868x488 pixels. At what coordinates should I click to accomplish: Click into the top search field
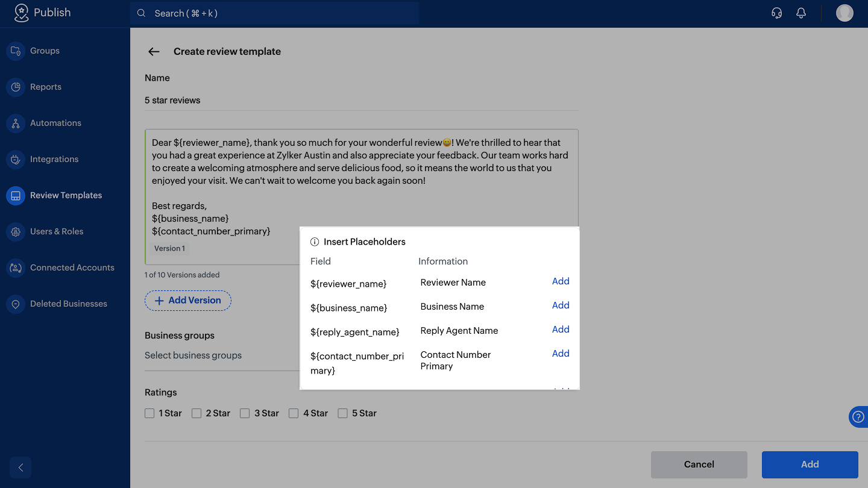pos(274,13)
